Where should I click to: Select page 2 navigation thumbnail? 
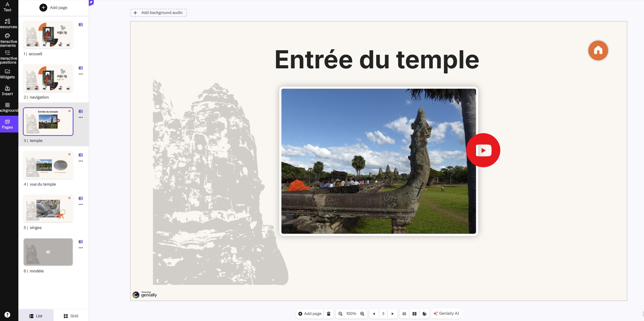(x=48, y=78)
